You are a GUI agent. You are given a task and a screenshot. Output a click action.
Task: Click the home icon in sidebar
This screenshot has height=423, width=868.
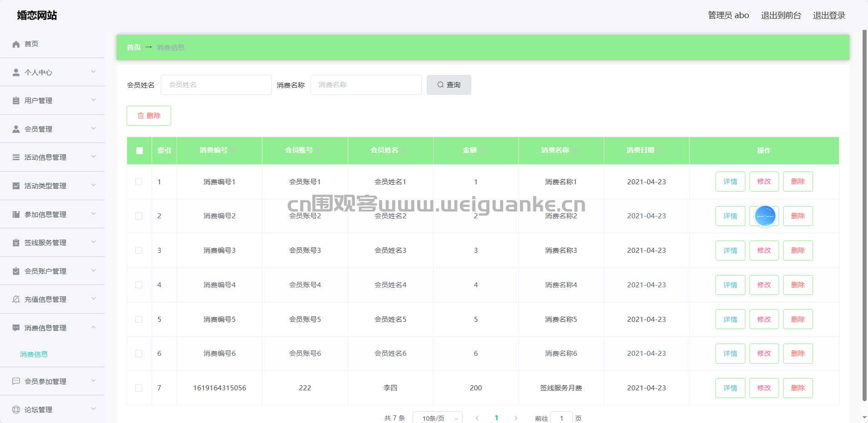[x=16, y=44]
